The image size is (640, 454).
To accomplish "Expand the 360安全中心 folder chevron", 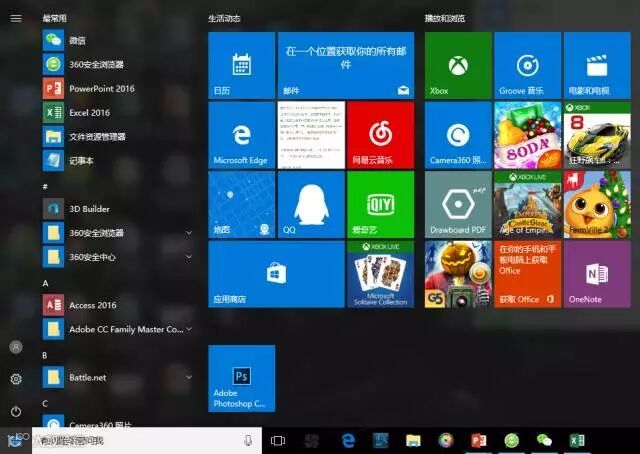I will [189, 257].
